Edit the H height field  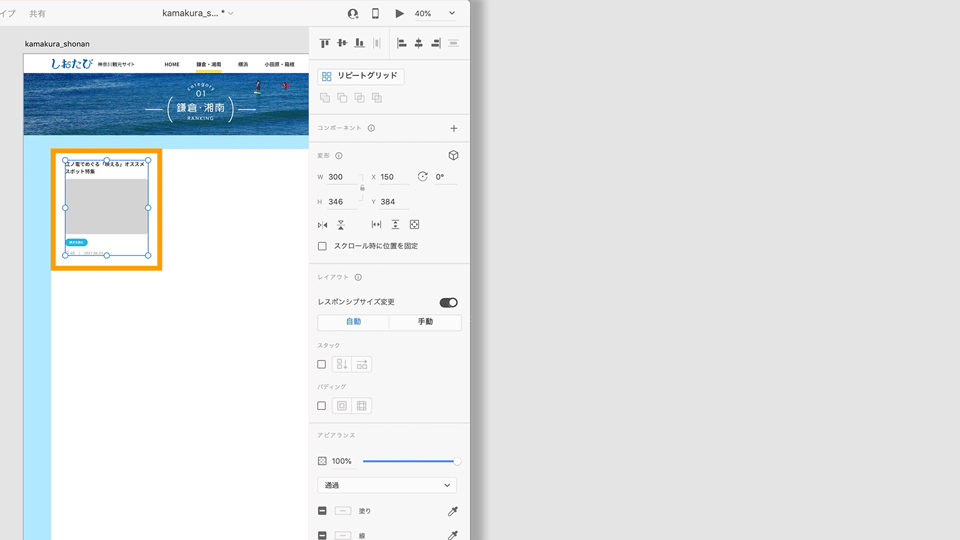pos(342,201)
